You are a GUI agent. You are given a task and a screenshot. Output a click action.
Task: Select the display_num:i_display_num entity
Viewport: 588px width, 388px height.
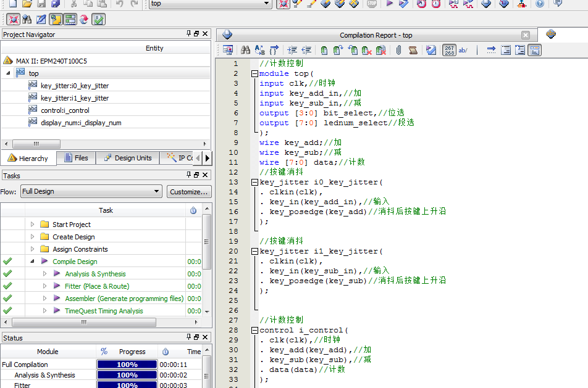[x=81, y=123]
